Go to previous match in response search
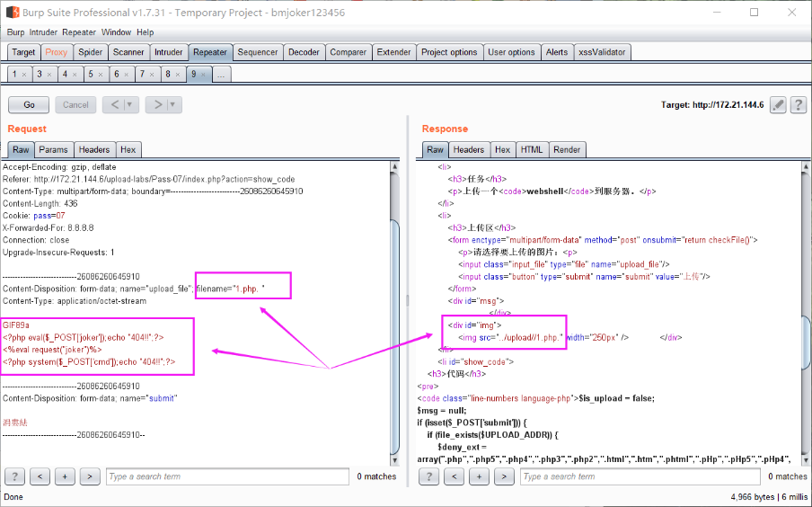The image size is (812, 507). [x=455, y=476]
